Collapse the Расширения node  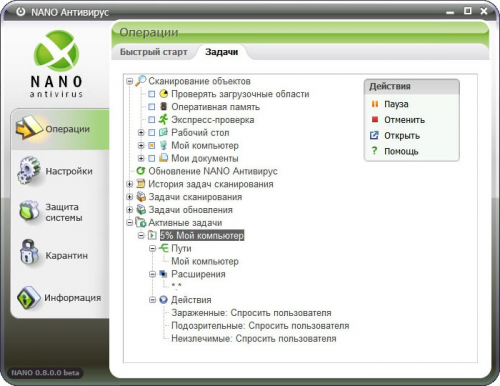[152, 274]
